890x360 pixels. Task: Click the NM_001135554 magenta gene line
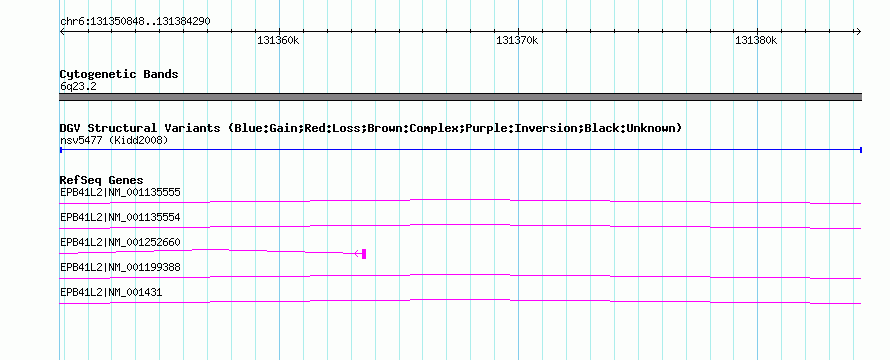460,226
